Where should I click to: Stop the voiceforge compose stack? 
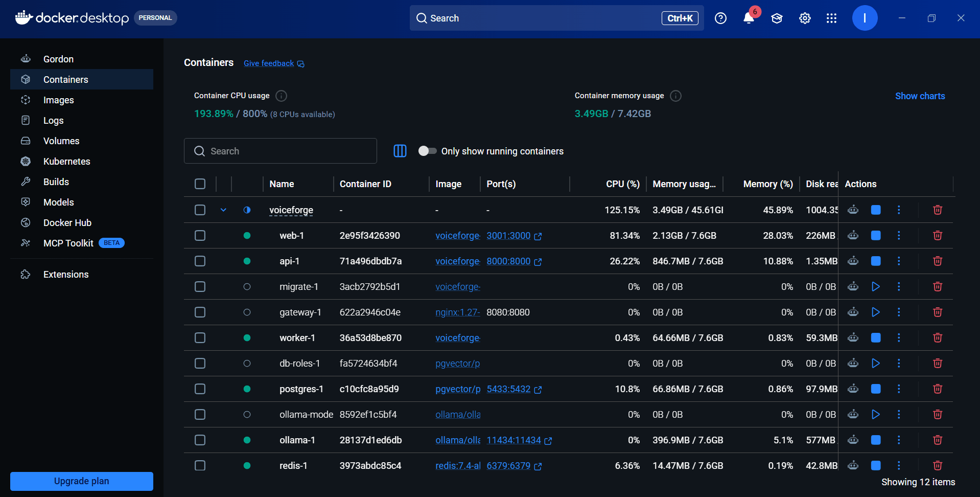point(876,210)
